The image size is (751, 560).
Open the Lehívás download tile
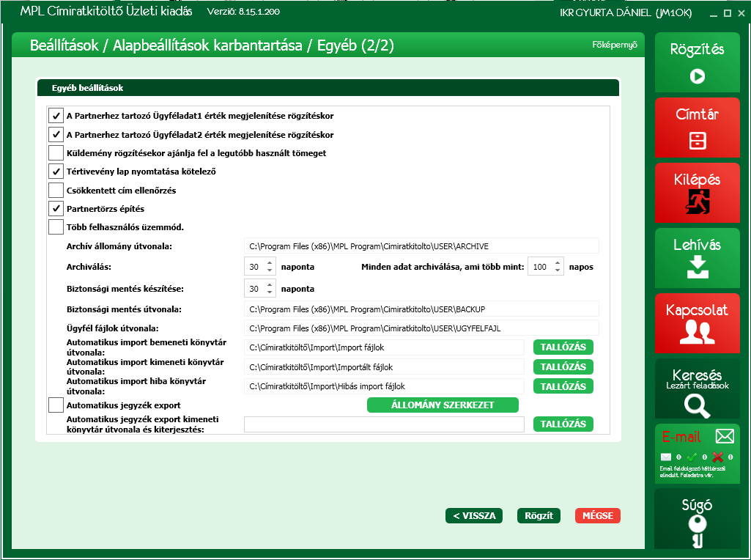[x=697, y=258]
